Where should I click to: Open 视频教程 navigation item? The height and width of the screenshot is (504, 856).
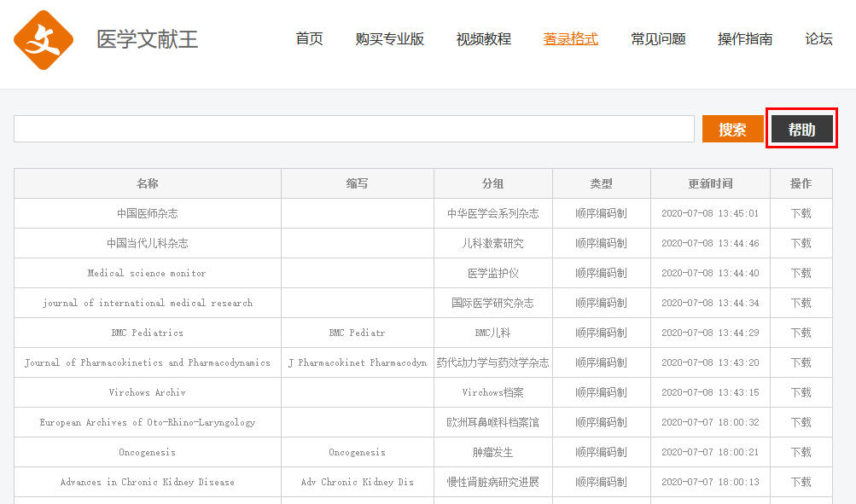pyautogui.click(x=484, y=38)
